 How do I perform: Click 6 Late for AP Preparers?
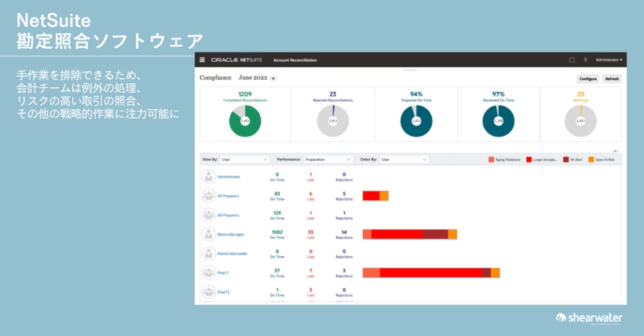point(311,196)
